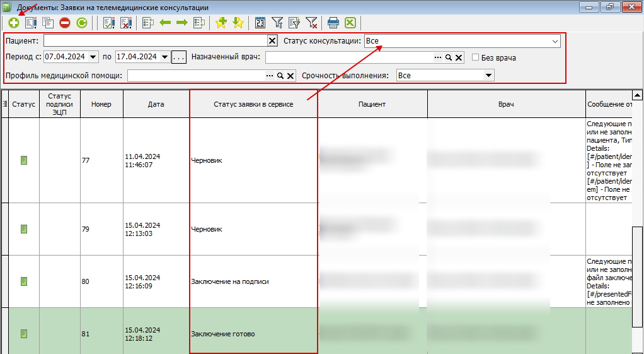
Task: Open the "Статус консультации" dropdown
Action: click(x=555, y=41)
